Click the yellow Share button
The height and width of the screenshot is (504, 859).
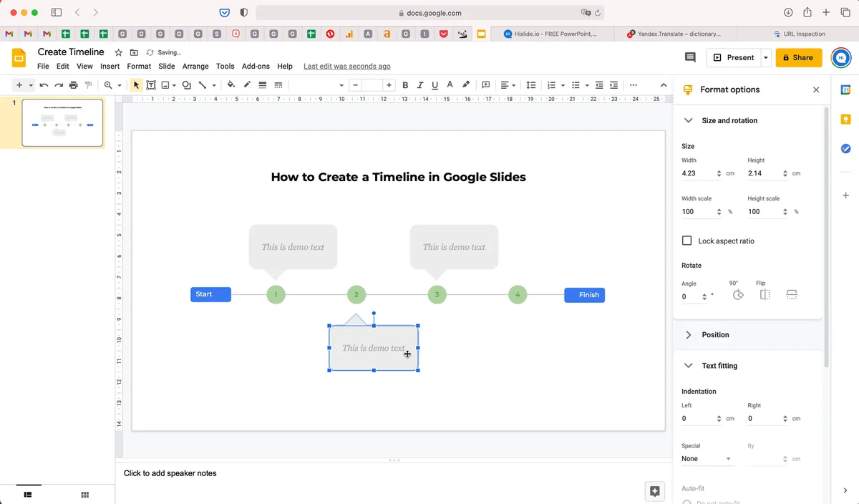799,57
